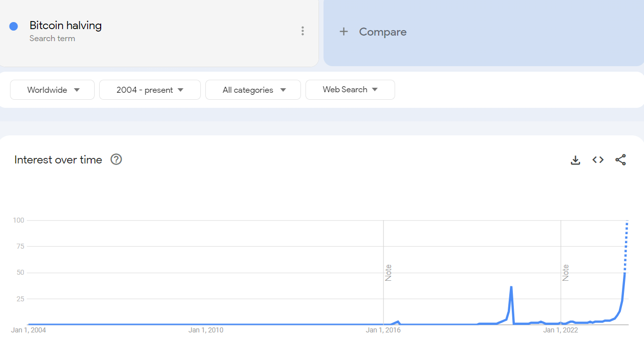
Task: Click the dotted projected line segment
Action: pos(626,246)
